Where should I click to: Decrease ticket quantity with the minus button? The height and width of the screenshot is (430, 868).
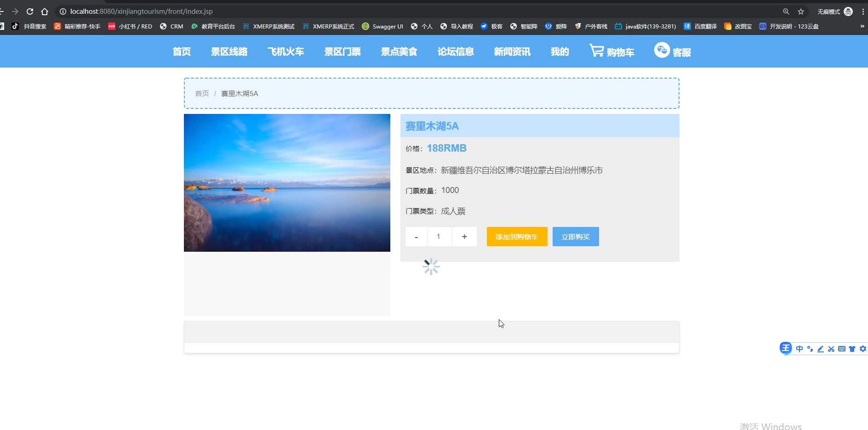[x=416, y=237]
